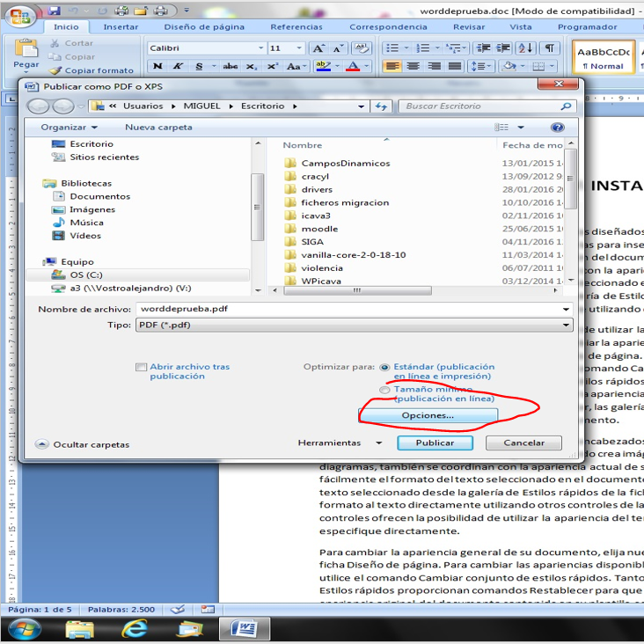The width and height of the screenshot is (644, 644).
Task: Click the refresh icon beside address bar
Action: tap(381, 106)
